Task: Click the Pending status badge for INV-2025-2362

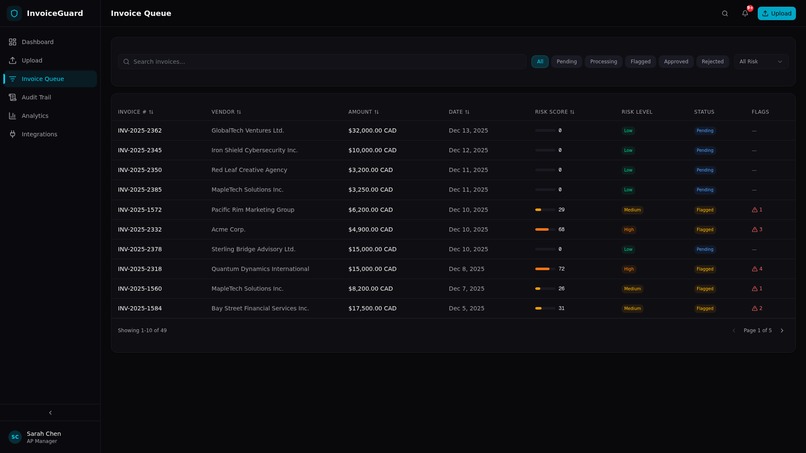Action: click(x=705, y=131)
